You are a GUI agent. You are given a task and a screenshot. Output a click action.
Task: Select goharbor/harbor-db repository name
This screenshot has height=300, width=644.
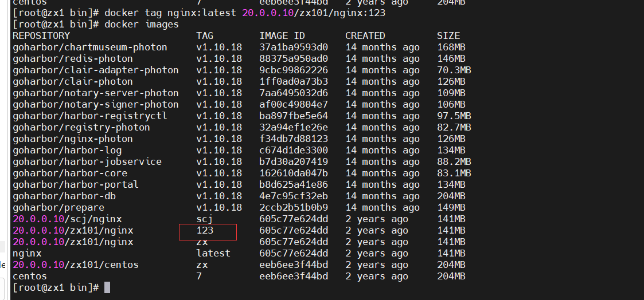(x=64, y=196)
